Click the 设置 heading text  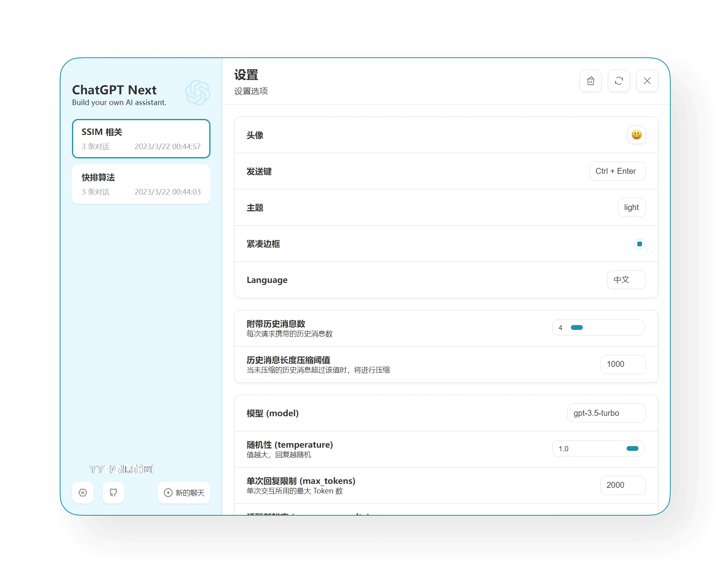tap(246, 75)
